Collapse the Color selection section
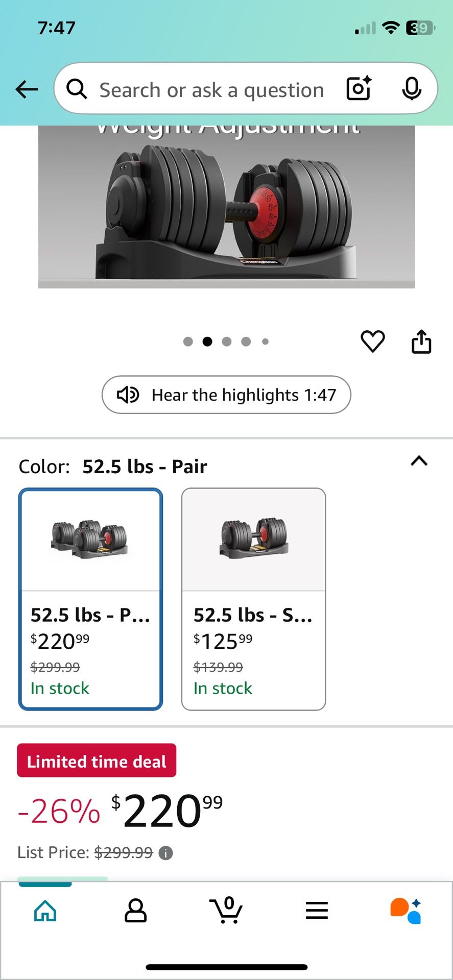 point(419,462)
